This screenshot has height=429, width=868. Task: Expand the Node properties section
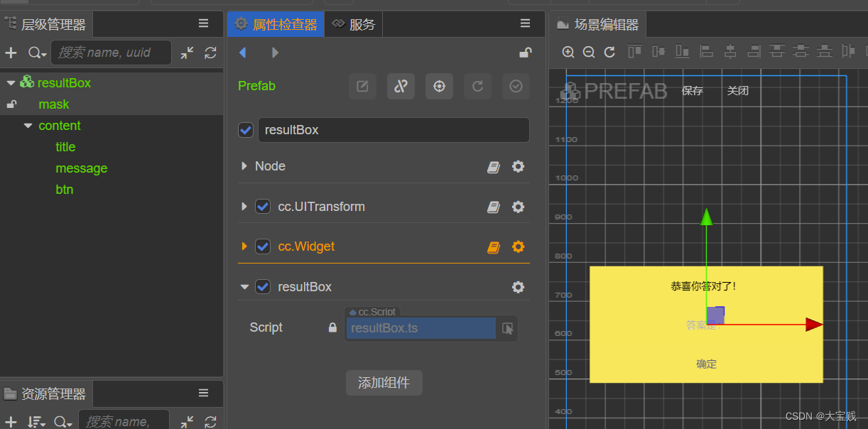244,166
